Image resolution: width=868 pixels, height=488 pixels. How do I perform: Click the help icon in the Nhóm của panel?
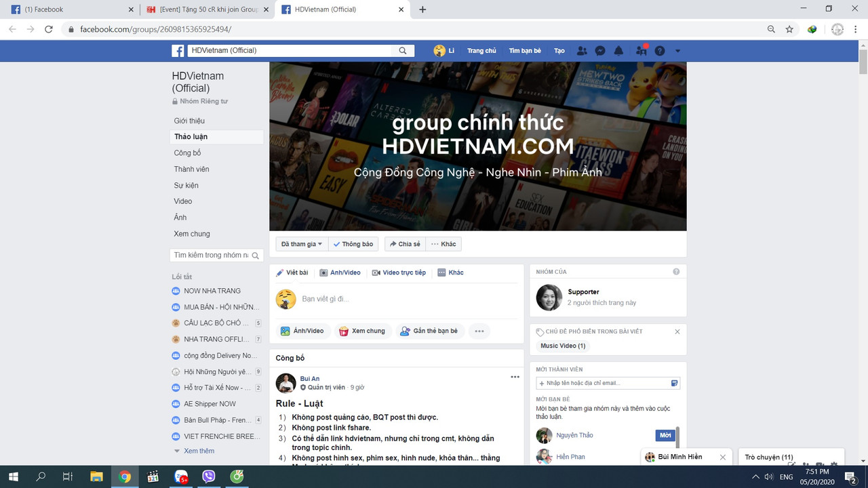point(676,272)
